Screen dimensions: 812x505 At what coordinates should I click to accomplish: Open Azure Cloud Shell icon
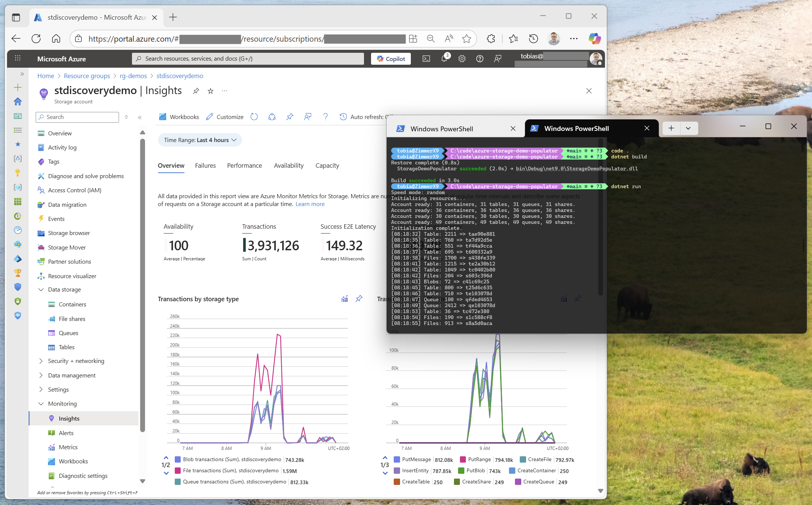click(426, 59)
